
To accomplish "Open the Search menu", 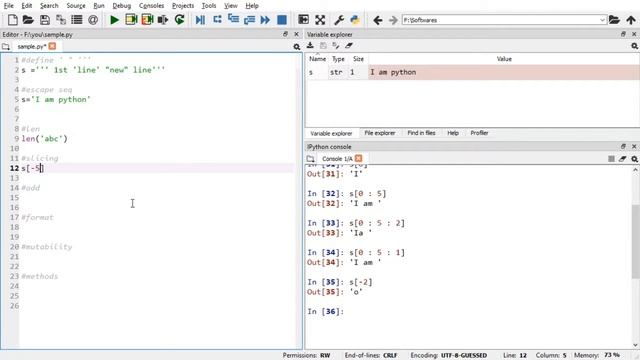I will (x=49, y=6).
